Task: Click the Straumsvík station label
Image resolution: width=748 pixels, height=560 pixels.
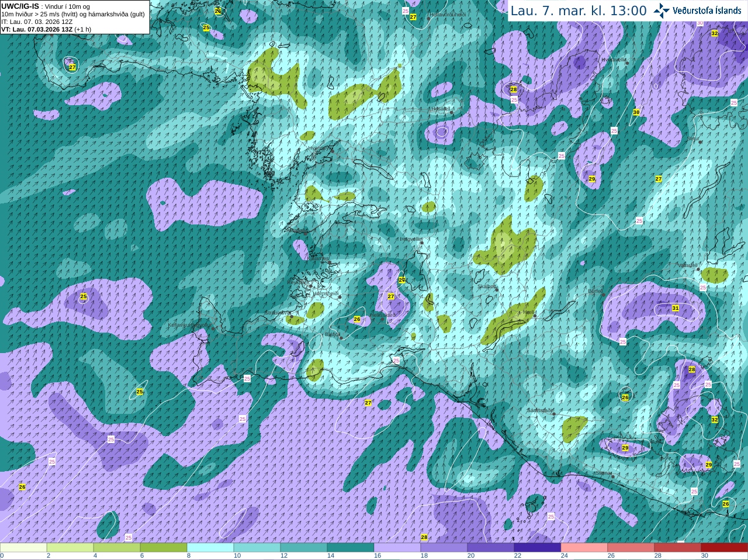Action: coord(277,313)
